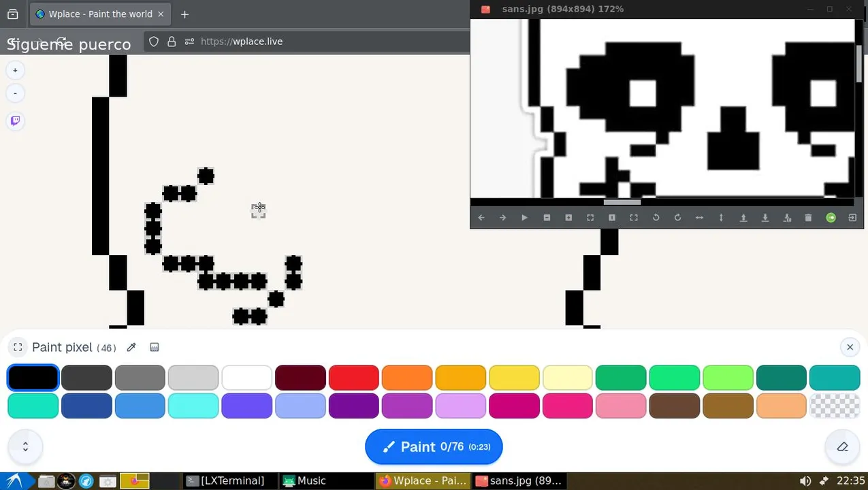Choose the dark gray color swatch
868x490 pixels.
[x=86, y=378]
